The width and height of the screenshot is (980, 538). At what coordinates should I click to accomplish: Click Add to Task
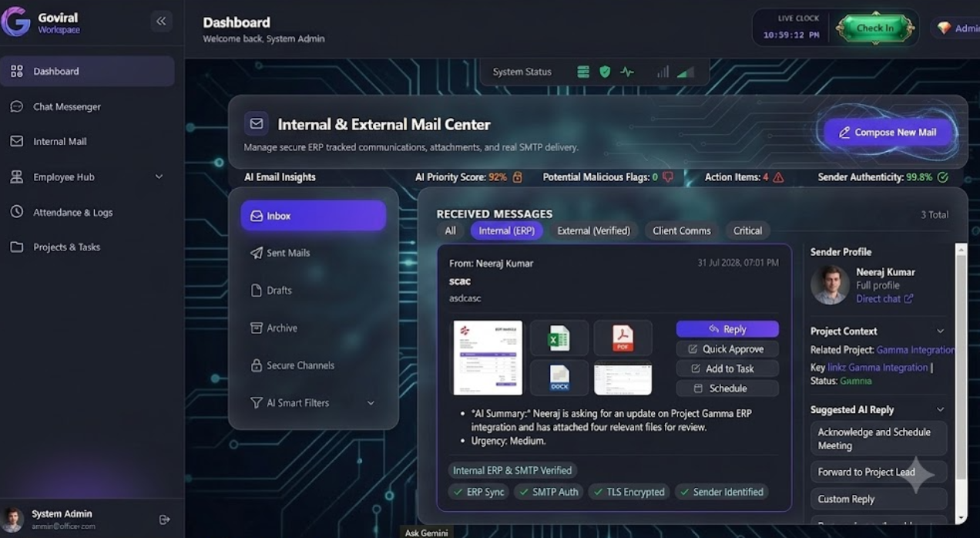(727, 369)
